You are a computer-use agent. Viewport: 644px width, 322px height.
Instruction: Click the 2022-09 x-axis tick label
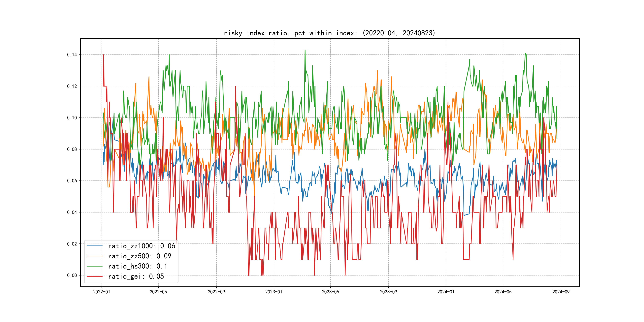(216, 292)
